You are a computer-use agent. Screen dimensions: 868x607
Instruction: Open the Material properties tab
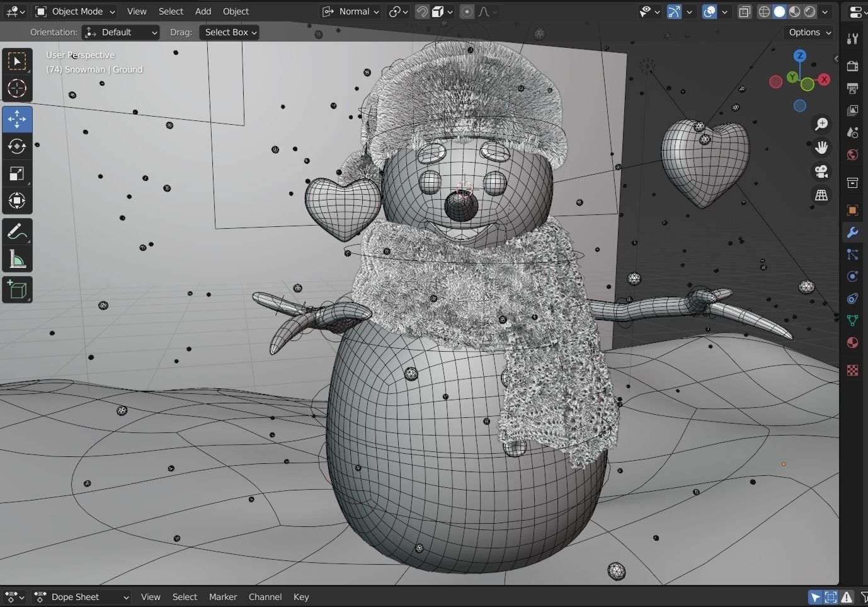point(852,342)
